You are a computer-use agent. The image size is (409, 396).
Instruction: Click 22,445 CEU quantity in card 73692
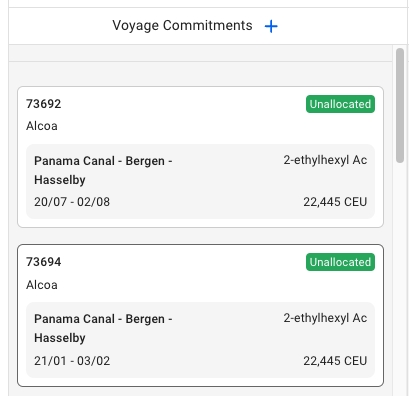[335, 202]
